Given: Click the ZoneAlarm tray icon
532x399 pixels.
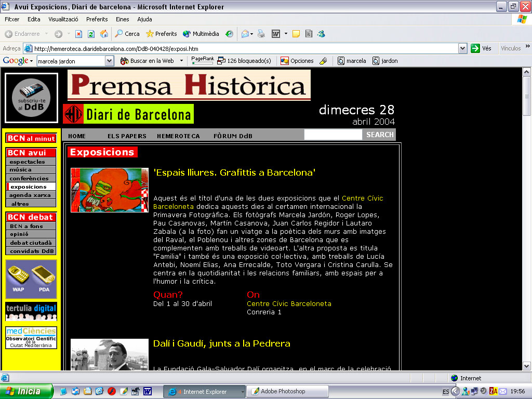Looking at the screenshot, I should pyautogui.click(x=494, y=391).
